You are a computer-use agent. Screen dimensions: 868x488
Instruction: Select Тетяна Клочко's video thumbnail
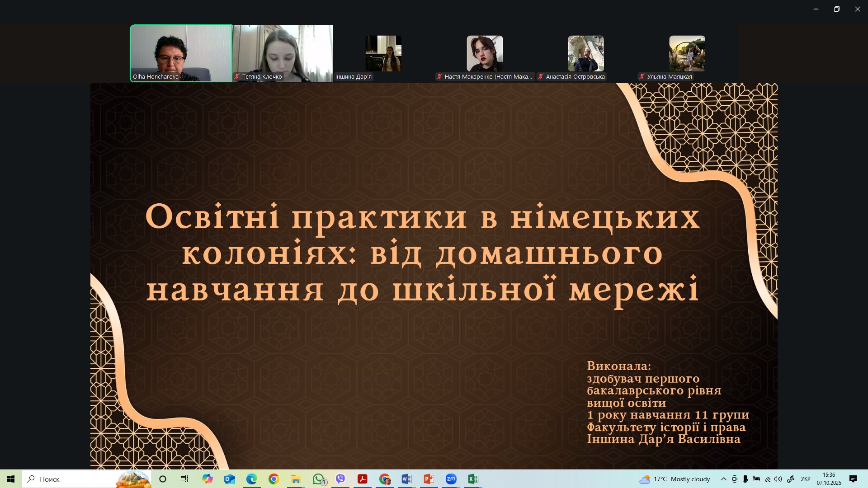coord(283,53)
